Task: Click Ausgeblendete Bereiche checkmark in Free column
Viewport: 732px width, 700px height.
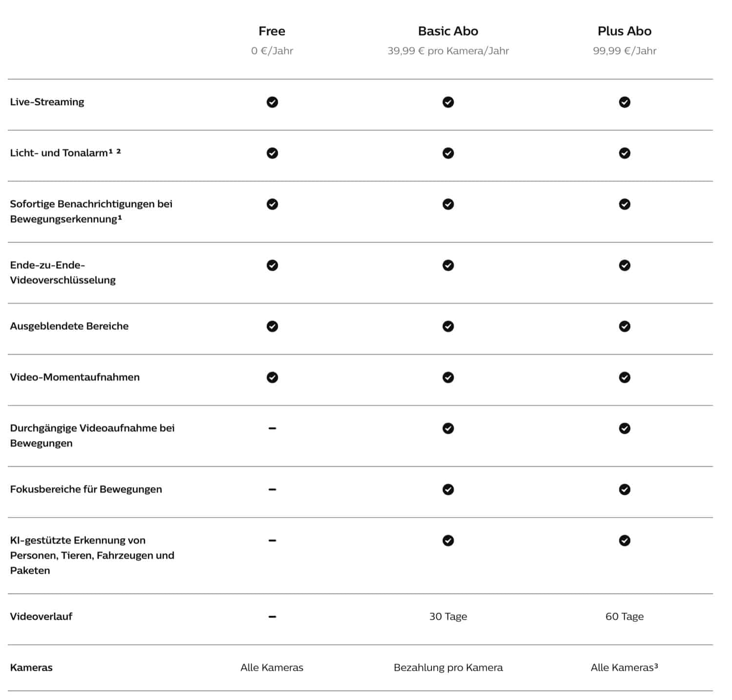Action: 272,326
